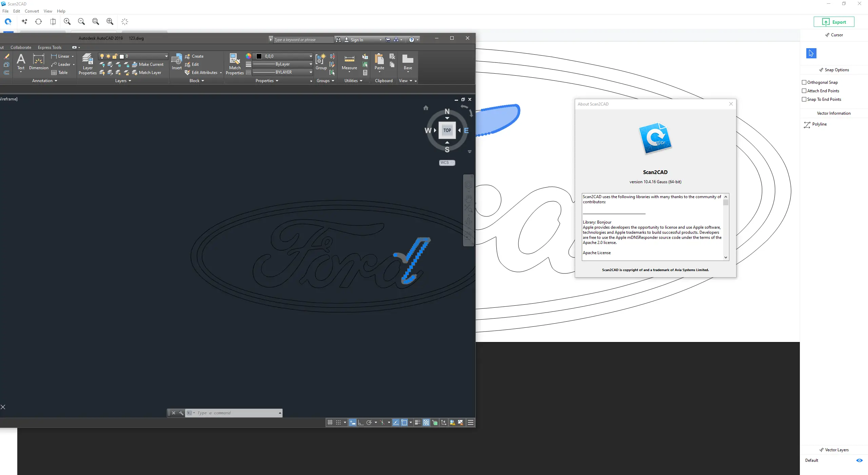Viewport: 868px width, 475px height.
Task: Enable Orthogonal Snap checkbox
Action: (804, 82)
